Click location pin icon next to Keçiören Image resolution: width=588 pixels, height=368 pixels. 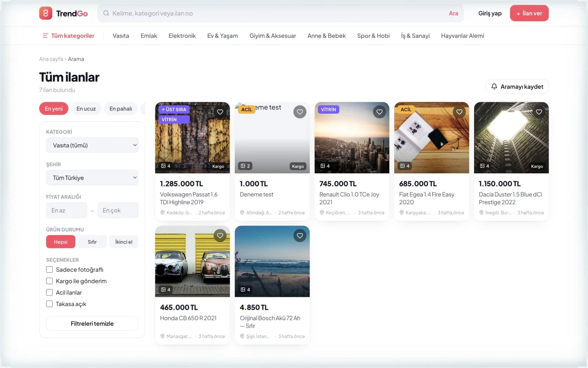pos(322,213)
